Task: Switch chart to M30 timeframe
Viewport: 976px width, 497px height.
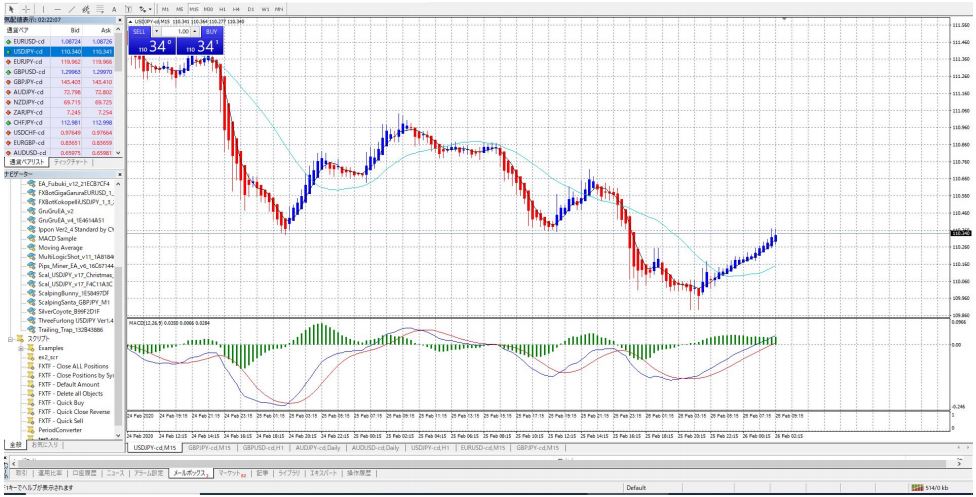Action: 209,9
